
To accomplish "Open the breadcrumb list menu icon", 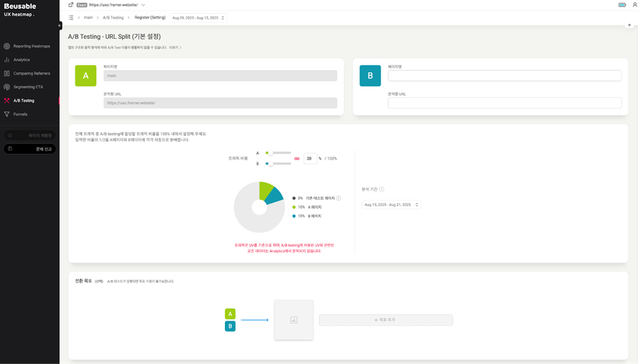I will [72, 17].
